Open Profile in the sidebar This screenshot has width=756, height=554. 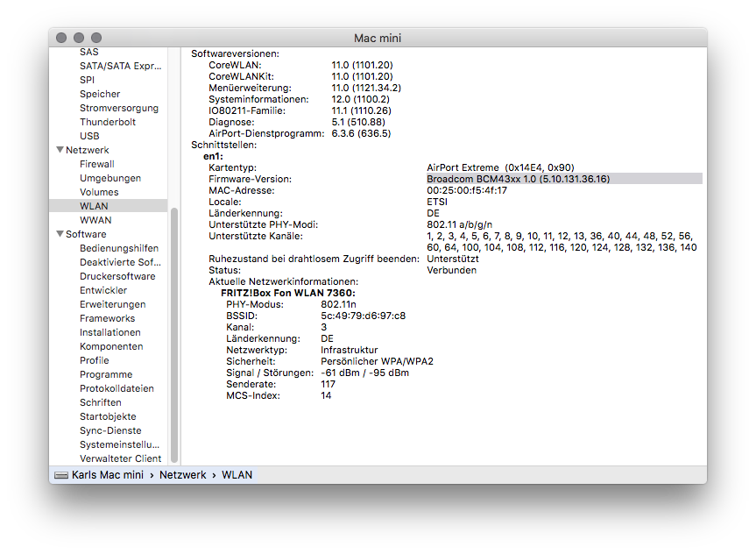[95, 360]
